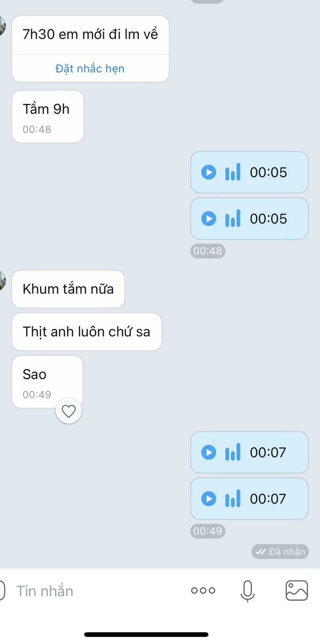Play the upper 00:05 voice message
320x644 pixels.
[209, 172]
